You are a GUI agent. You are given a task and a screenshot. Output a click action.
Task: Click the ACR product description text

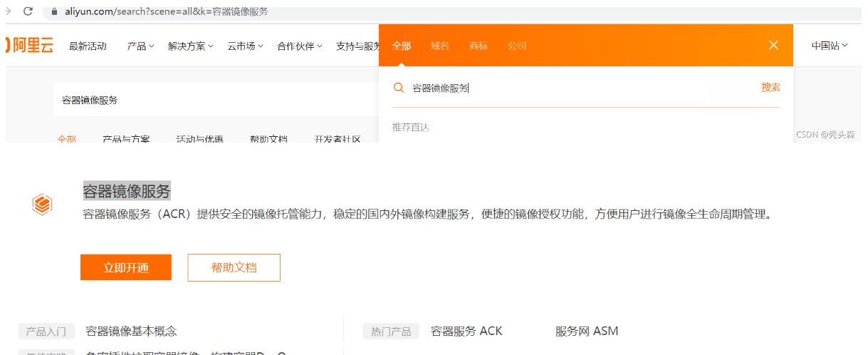point(427,214)
